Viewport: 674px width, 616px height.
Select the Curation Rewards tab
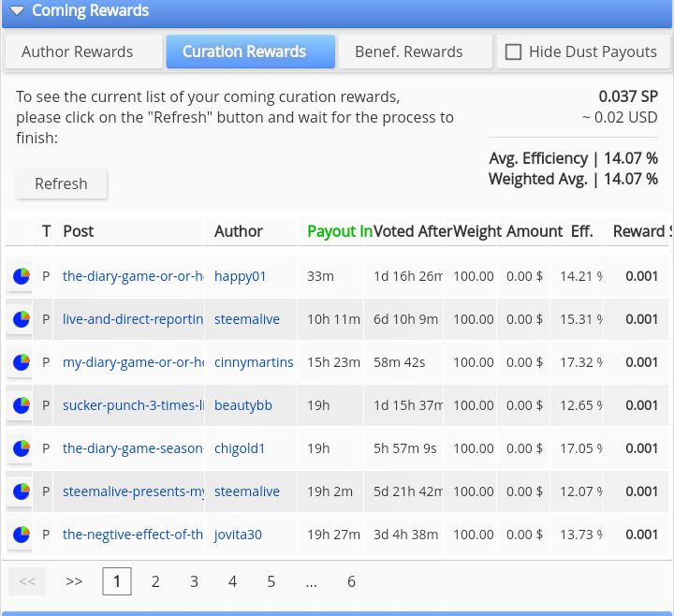(x=244, y=52)
